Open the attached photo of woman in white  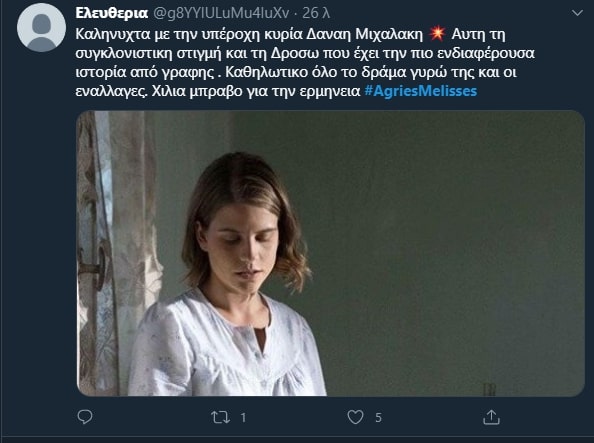click(x=330, y=253)
